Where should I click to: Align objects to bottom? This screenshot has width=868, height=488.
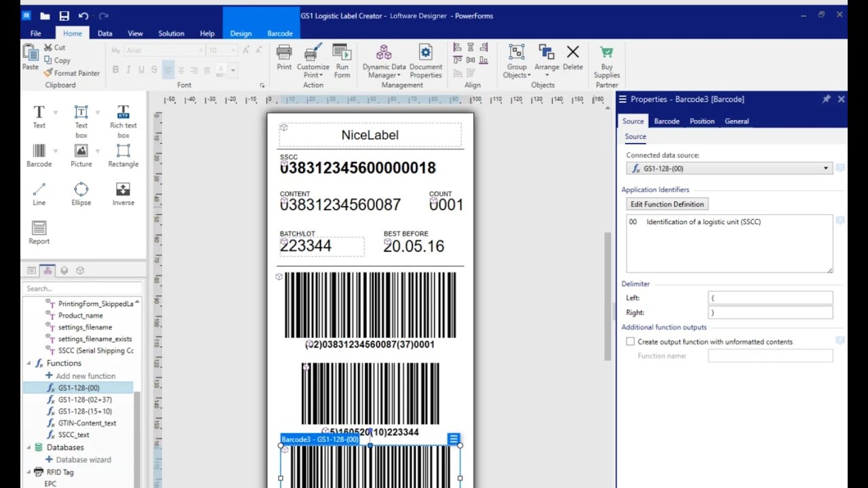(x=484, y=60)
